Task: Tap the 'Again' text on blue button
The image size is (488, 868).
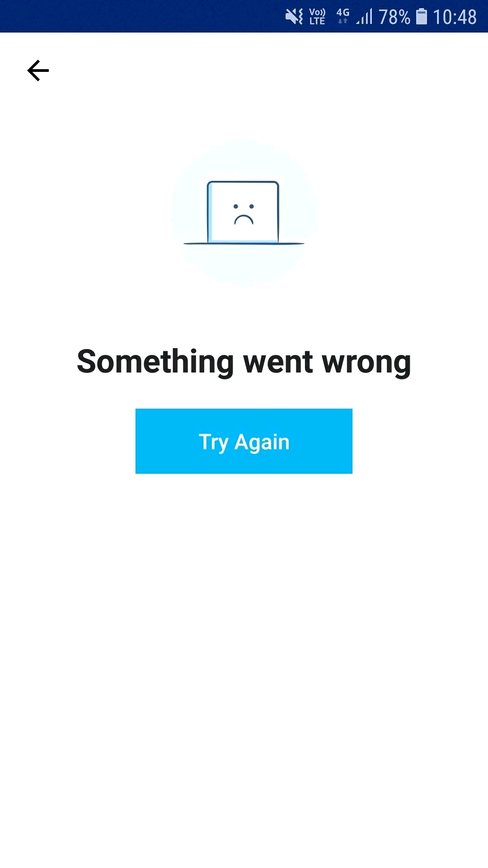Action: tap(262, 442)
